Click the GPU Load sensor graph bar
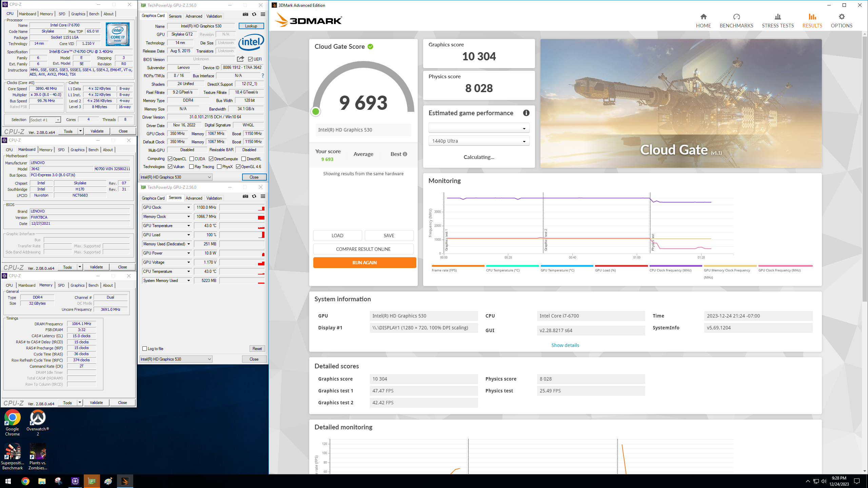868x488 pixels. tap(242, 235)
